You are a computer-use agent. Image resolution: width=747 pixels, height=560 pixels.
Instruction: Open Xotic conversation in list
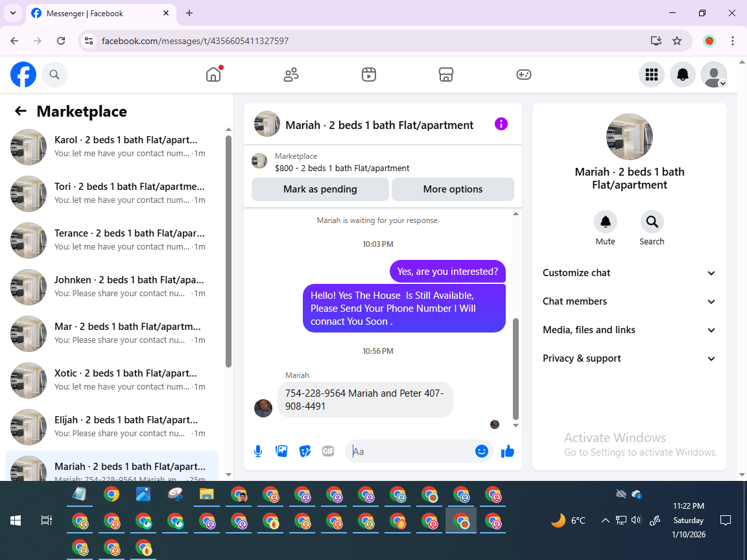112,380
